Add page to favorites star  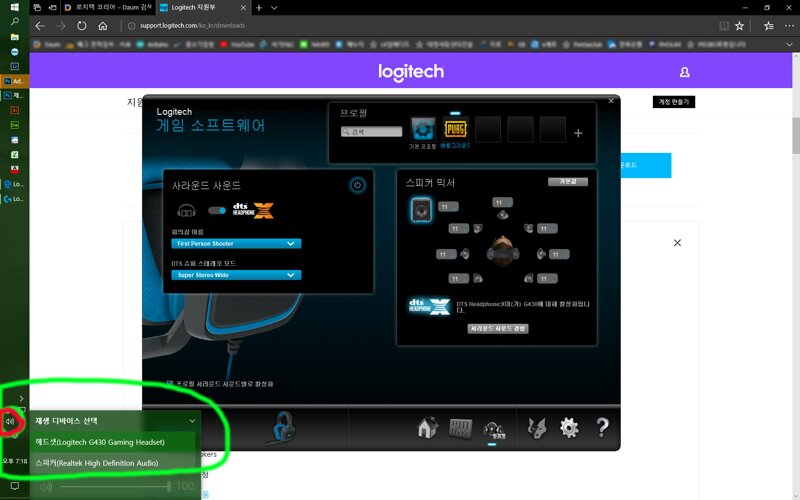tap(739, 26)
